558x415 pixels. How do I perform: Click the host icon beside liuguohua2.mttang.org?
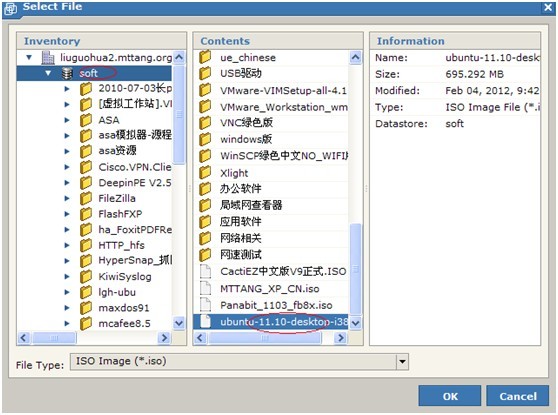tap(48, 57)
